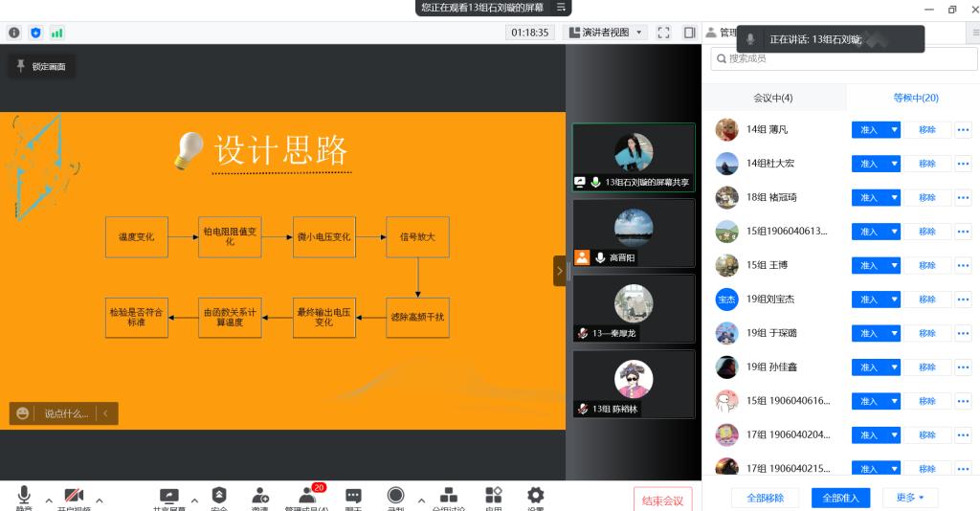Click the 全部准入 button

tap(841, 498)
